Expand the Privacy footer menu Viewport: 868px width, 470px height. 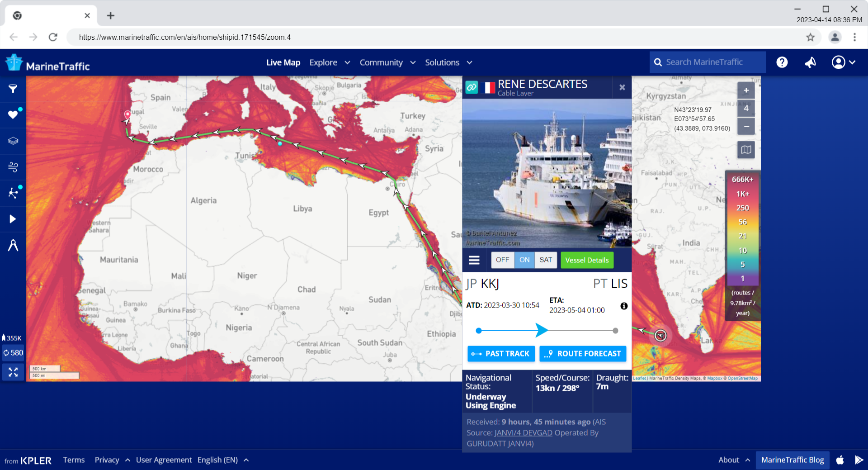coord(112,460)
